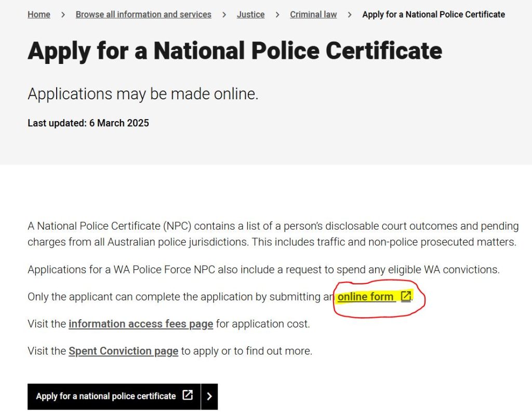Screen dimensions: 532x419
Task: Click the current breadcrumb item Apply for a National Police Certificate
Action: pos(433,15)
